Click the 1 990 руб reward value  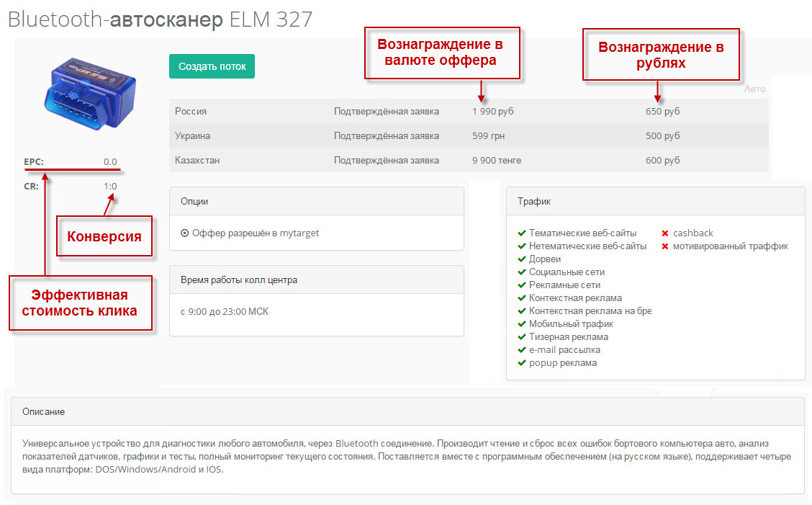493,112
